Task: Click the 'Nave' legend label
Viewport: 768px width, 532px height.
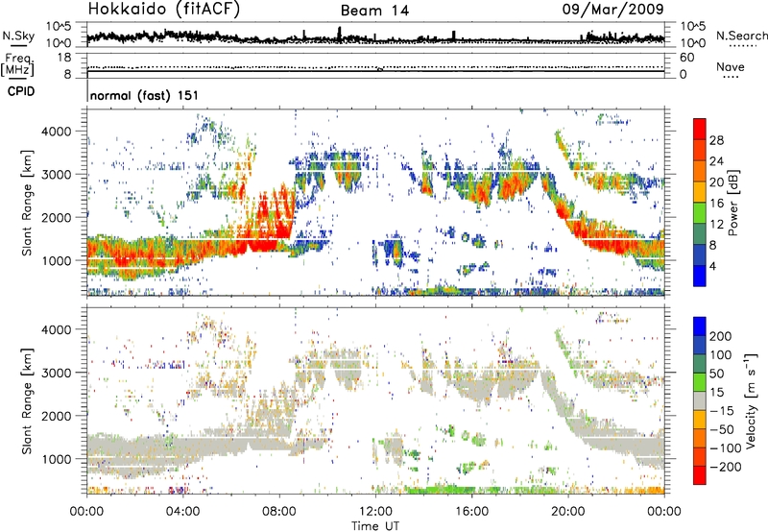Action: (731, 66)
